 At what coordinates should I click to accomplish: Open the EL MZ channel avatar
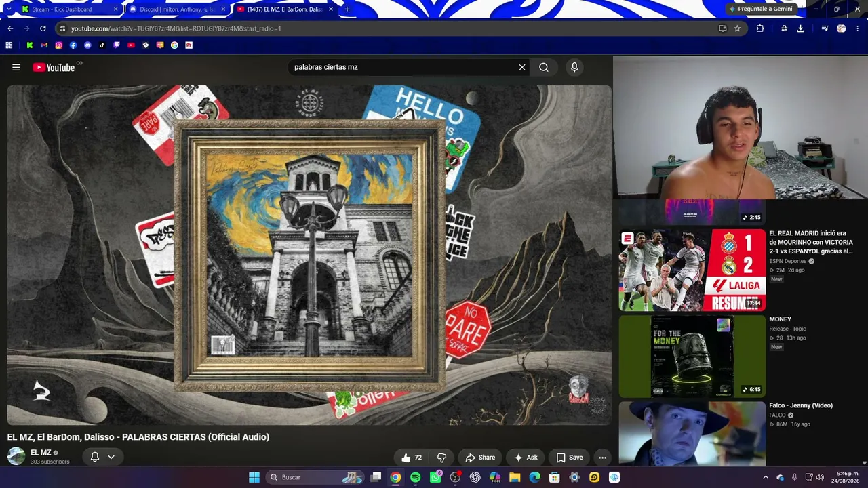click(16, 456)
